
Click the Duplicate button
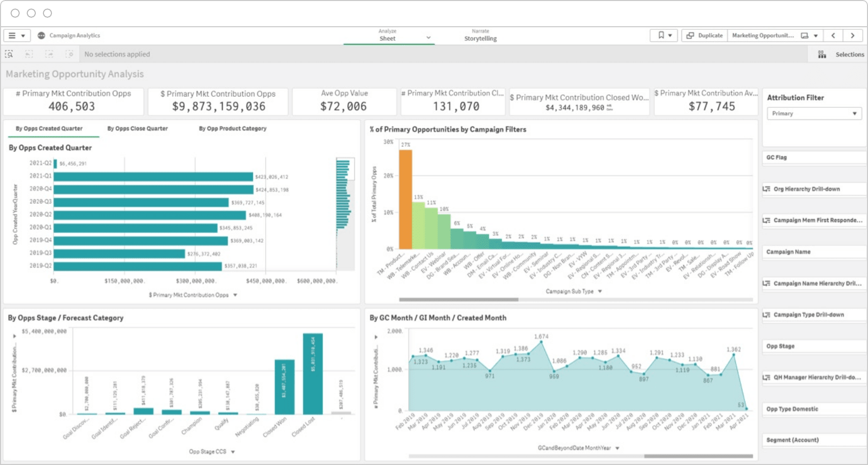pos(704,35)
